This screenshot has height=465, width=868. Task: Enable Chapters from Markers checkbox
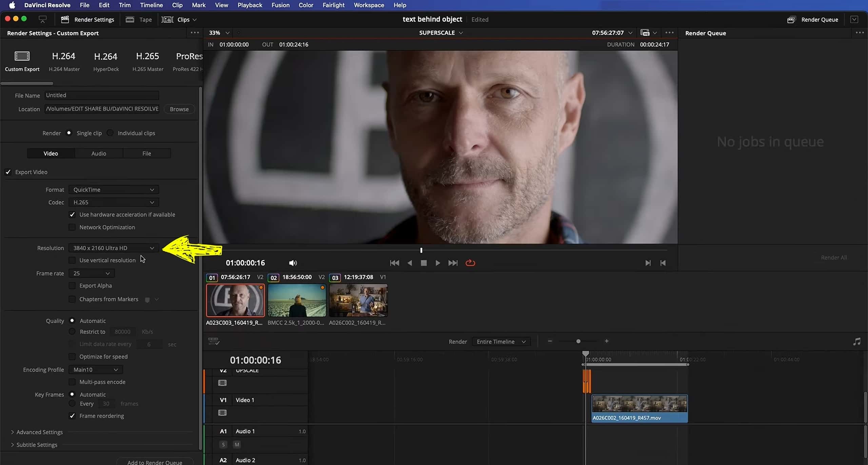[x=72, y=299]
